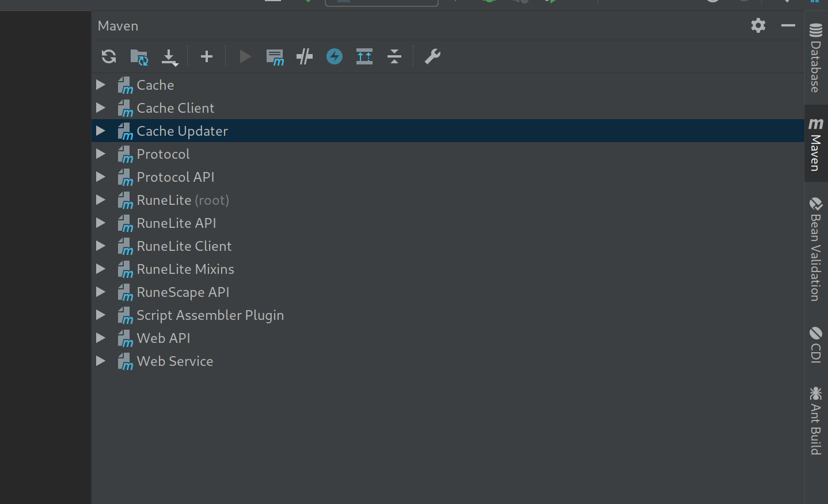
Task: Toggle Skip Tests mode
Action: pos(304,56)
